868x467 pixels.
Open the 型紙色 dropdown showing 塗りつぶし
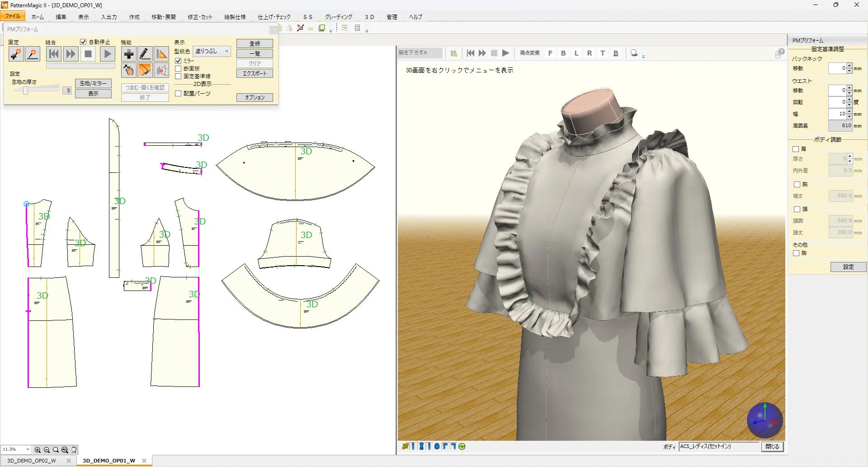(x=212, y=51)
